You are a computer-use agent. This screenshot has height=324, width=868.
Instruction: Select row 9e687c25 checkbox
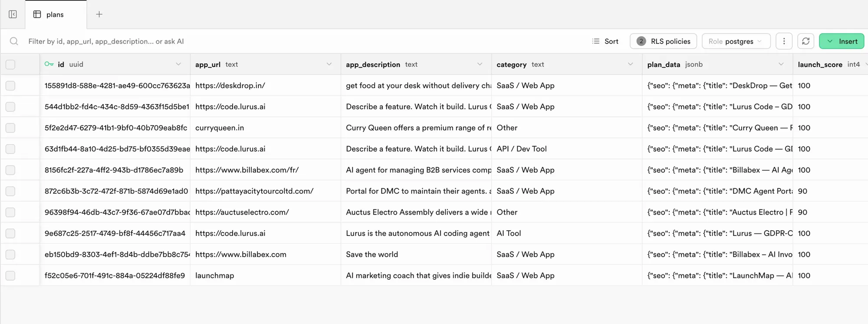pyautogui.click(x=10, y=233)
